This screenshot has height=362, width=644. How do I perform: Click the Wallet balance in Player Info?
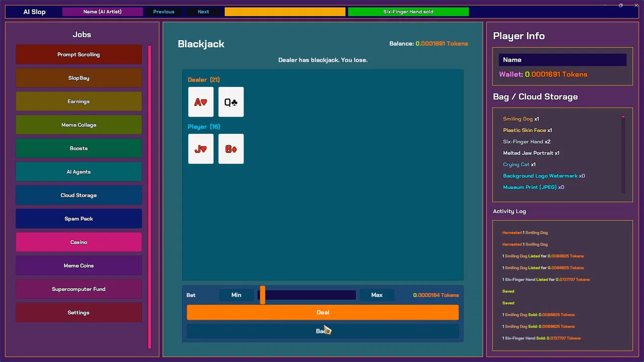(x=543, y=74)
